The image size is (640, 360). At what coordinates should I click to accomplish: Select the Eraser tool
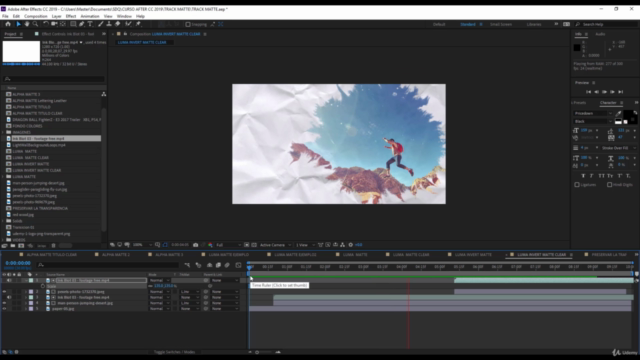pos(118,24)
